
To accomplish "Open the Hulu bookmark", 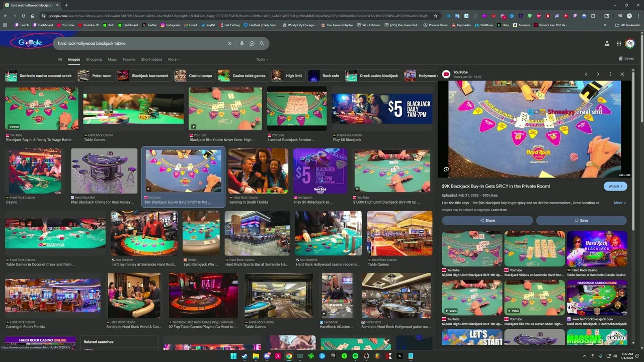I will (x=503, y=25).
